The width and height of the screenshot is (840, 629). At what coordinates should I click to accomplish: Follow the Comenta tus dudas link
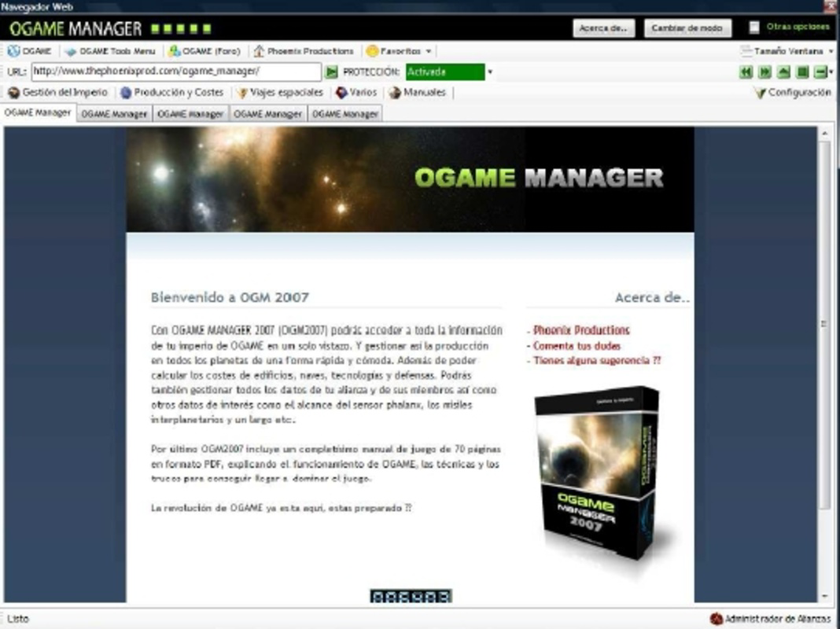click(577, 346)
